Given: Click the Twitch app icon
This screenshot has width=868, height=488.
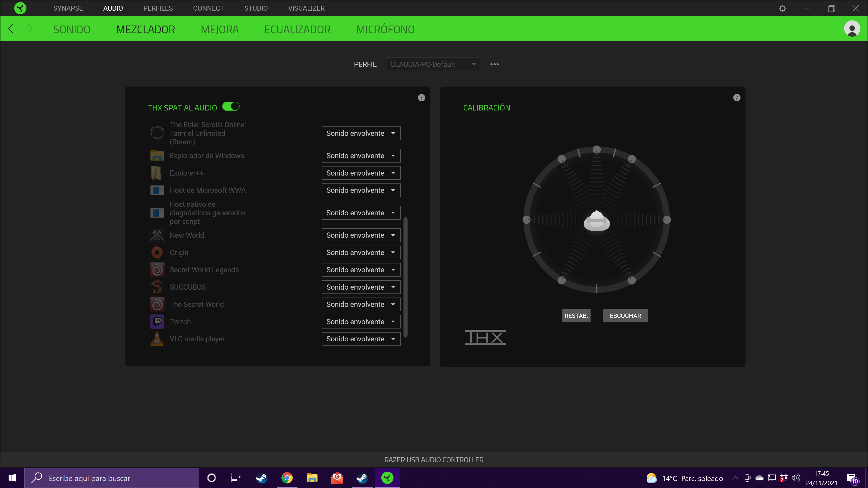Looking at the screenshot, I should (x=157, y=322).
